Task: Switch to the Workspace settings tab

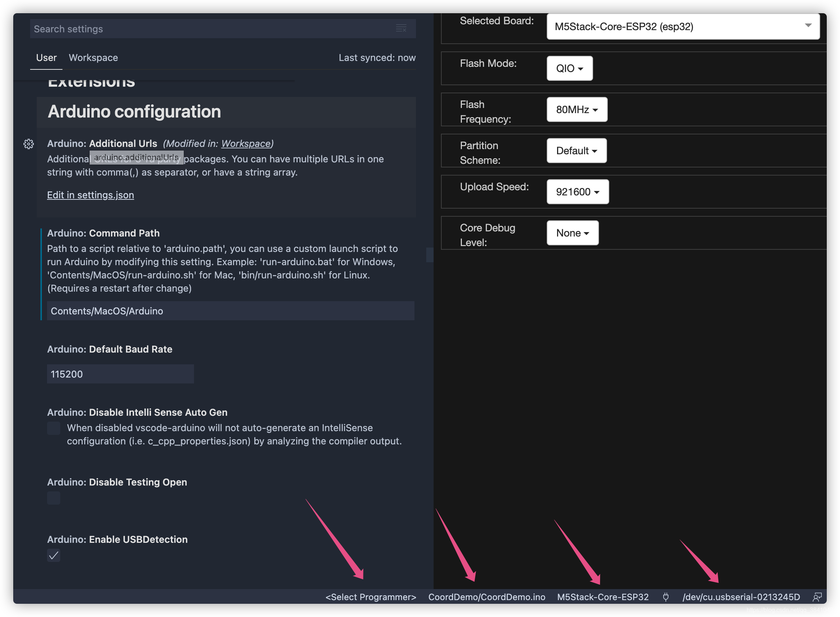Action: 93,58
